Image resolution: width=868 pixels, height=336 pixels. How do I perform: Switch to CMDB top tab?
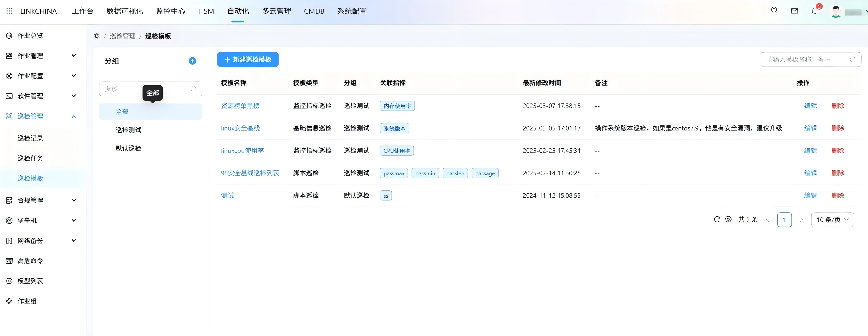coord(314,11)
